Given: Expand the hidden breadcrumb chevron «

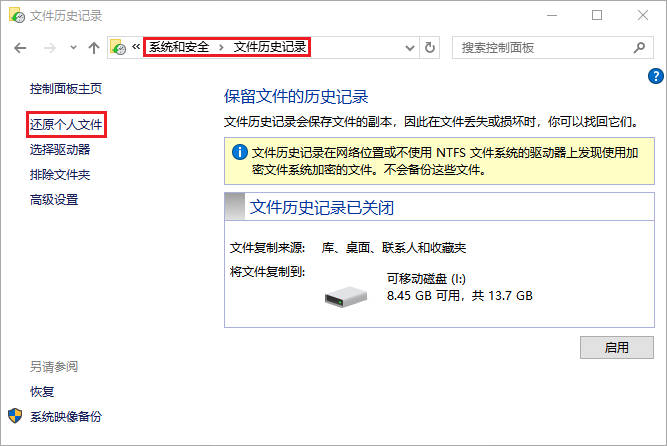Looking at the screenshot, I should (x=136, y=46).
